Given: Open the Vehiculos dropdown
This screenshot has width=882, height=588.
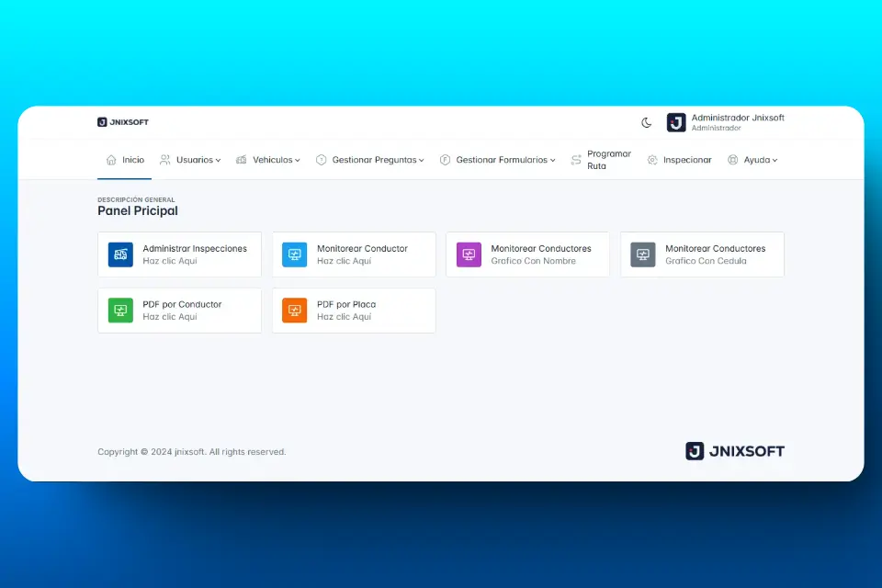Looking at the screenshot, I should (267, 159).
